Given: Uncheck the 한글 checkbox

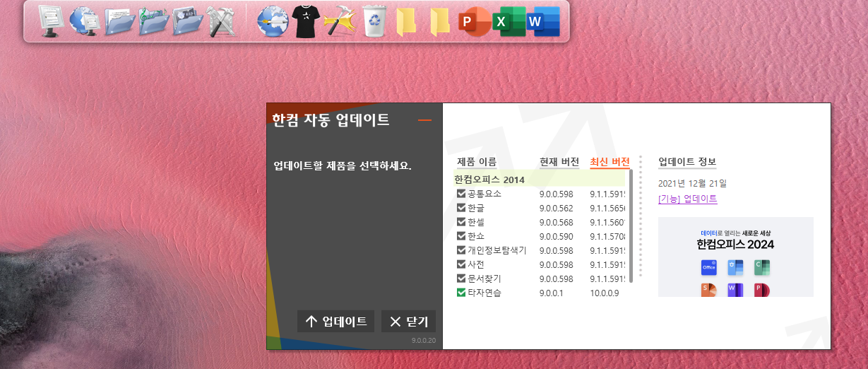Looking at the screenshot, I should 461,208.
